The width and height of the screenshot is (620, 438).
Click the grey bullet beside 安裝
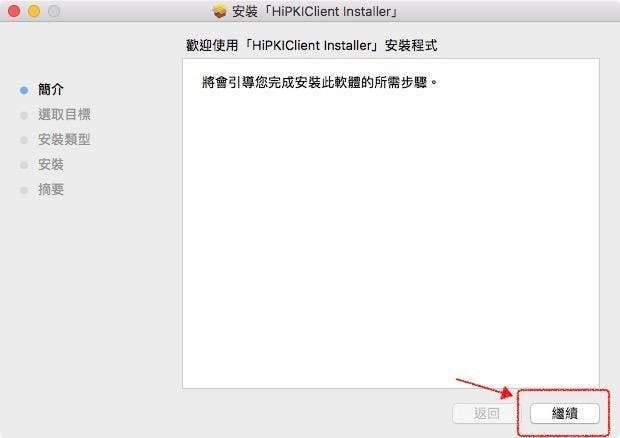click(x=24, y=165)
